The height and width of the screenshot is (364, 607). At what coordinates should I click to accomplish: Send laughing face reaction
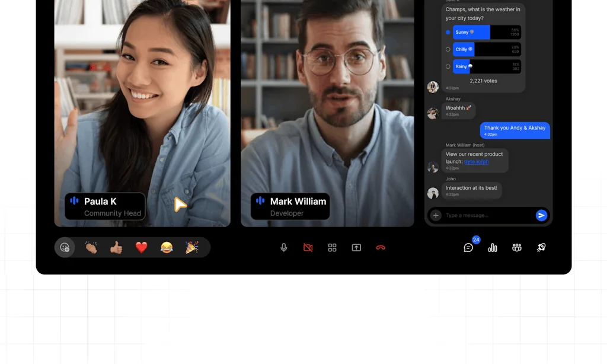tap(167, 248)
